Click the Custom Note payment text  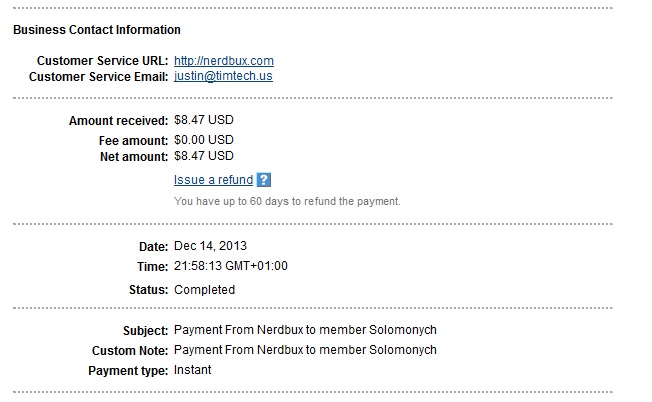click(x=305, y=350)
